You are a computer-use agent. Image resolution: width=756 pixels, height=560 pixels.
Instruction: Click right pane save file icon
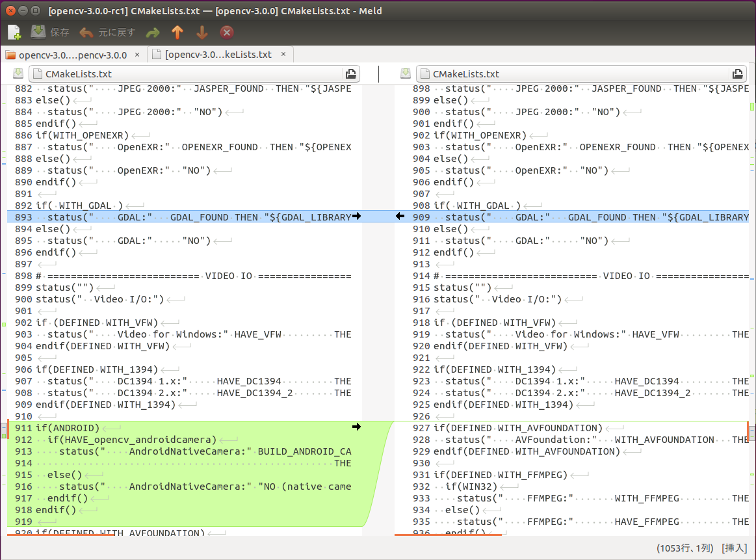click(x=406, y=73)
